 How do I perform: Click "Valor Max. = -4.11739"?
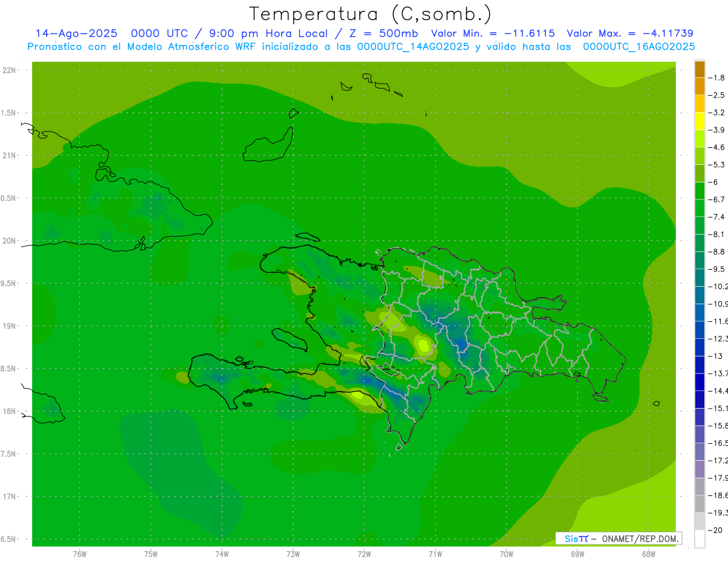(630, 33)
